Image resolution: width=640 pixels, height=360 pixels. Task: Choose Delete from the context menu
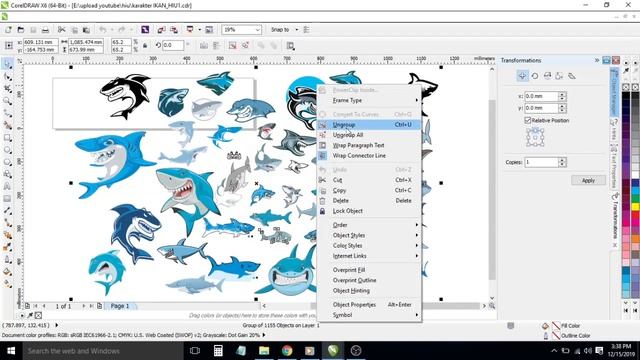[x=369, y=201]
